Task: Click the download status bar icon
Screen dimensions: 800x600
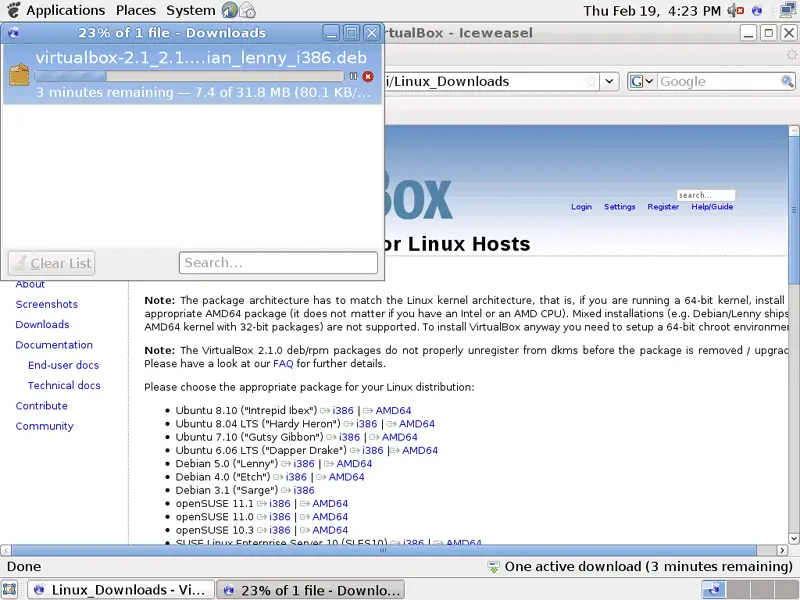Action: tap(493, 567)
